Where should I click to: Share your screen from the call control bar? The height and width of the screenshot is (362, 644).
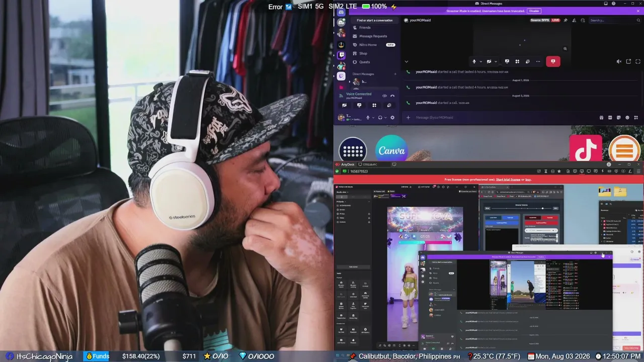(x=507, y=61)
